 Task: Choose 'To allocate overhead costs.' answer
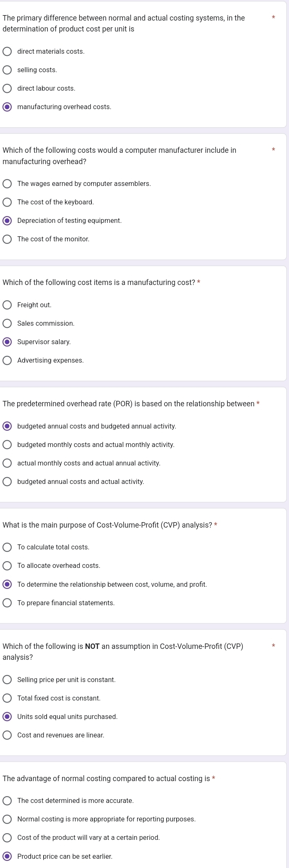tap(7, 566)
